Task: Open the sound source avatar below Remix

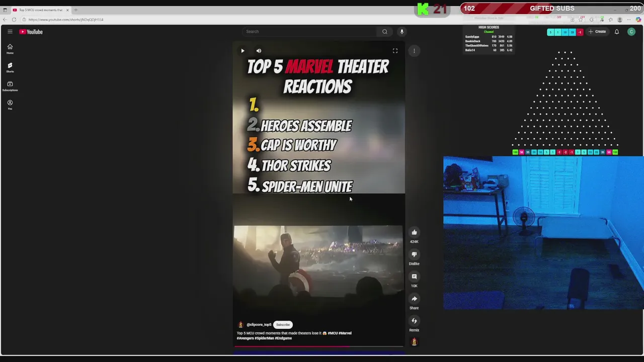Action: click(x=414, y=342)
